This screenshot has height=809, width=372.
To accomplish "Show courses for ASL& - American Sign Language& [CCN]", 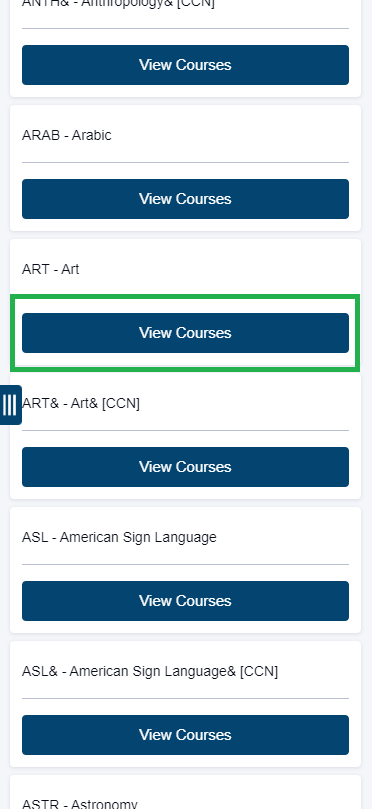I will [185, 735].
